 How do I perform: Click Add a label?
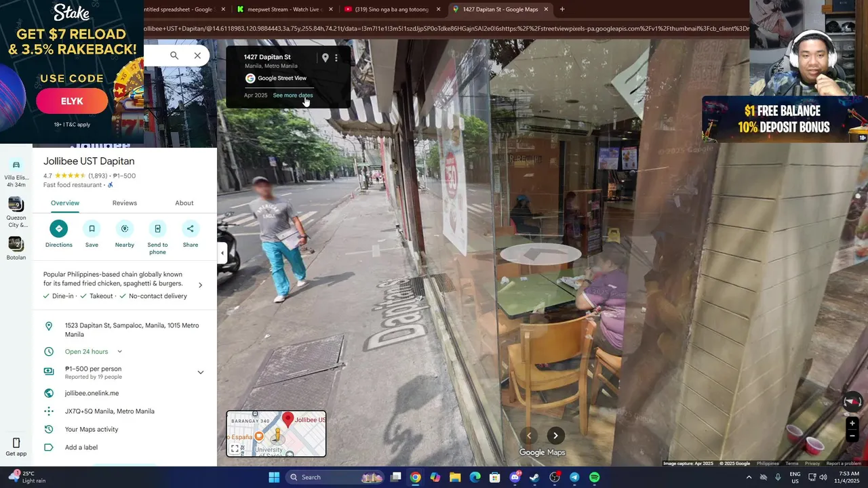click(81, 447)
